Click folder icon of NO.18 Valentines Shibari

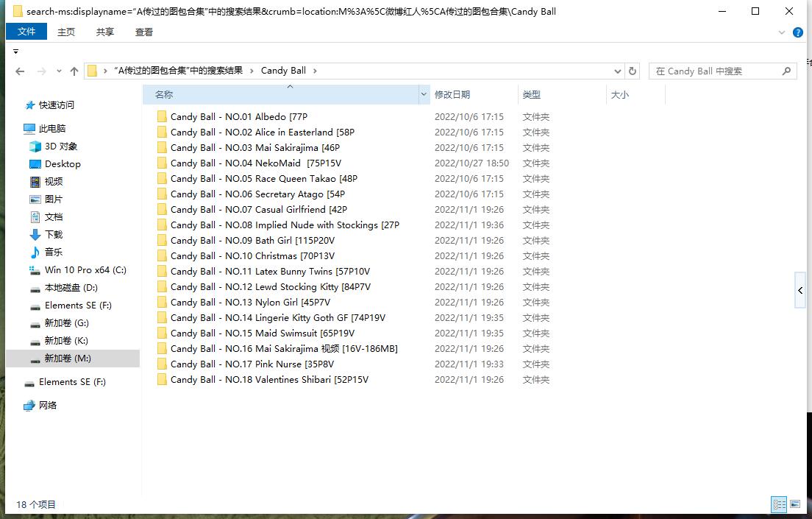coord(162,380)
